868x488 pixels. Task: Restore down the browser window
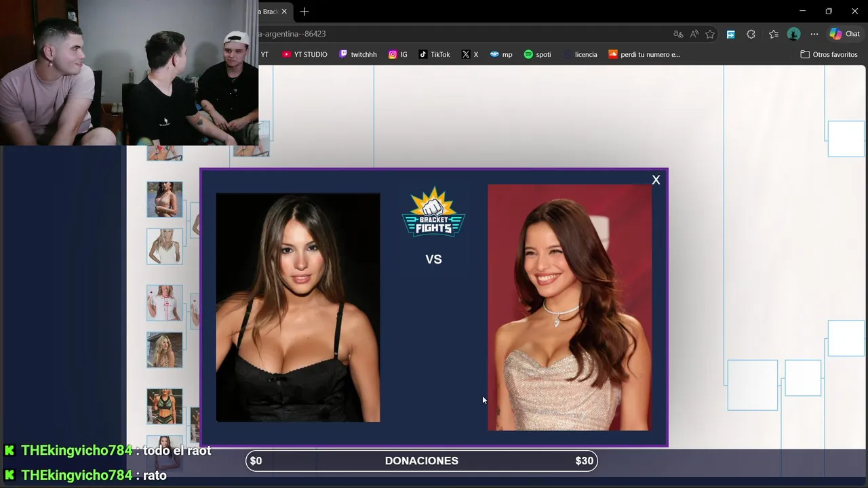[x=829, y=12]
